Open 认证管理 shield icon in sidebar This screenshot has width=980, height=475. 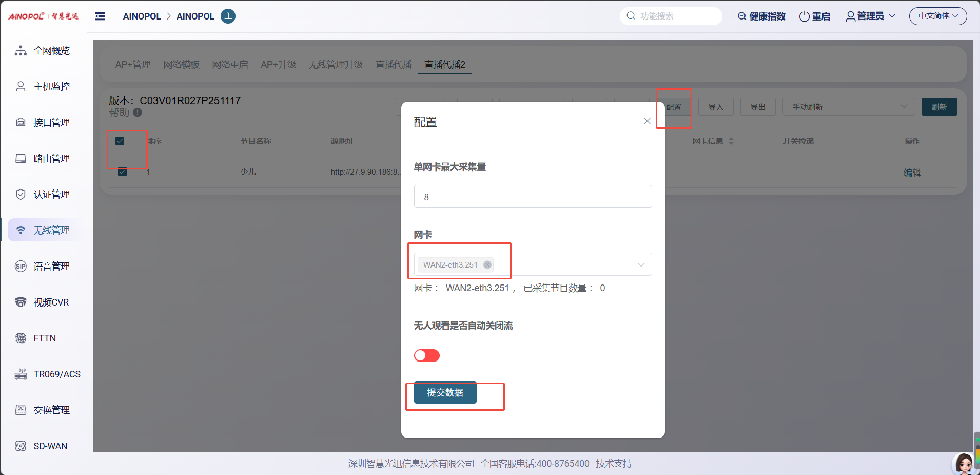pyautogui.click(x=21, y=195)
